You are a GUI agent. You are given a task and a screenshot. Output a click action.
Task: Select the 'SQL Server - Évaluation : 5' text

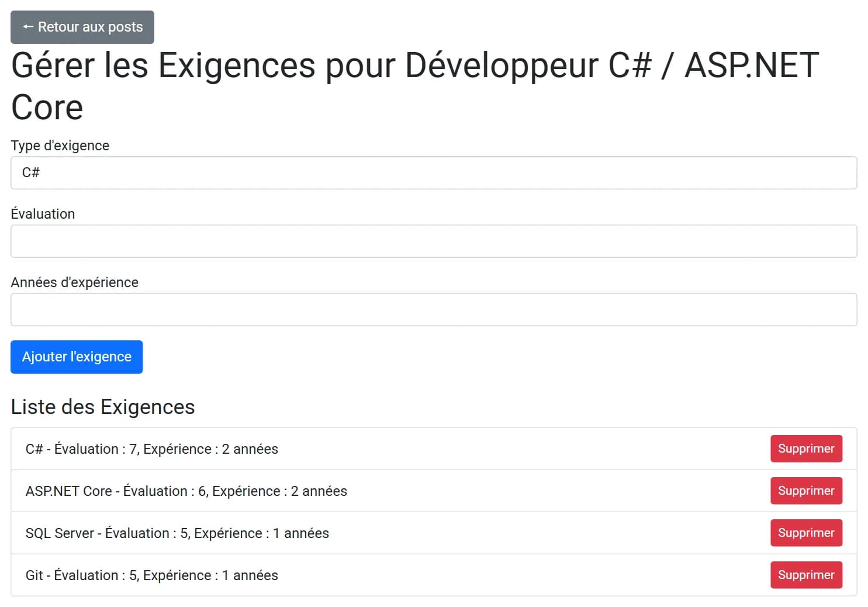(x=177, y=533)
